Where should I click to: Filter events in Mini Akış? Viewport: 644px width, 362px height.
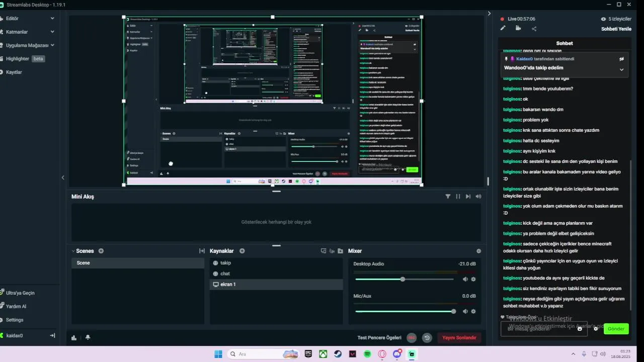(x=448, y=197)
